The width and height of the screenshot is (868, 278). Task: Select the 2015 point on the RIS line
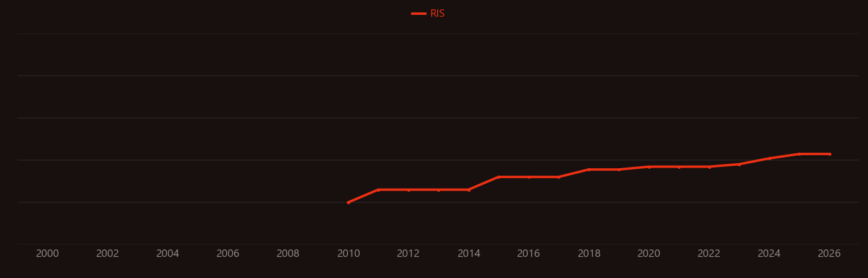[498, 177]
